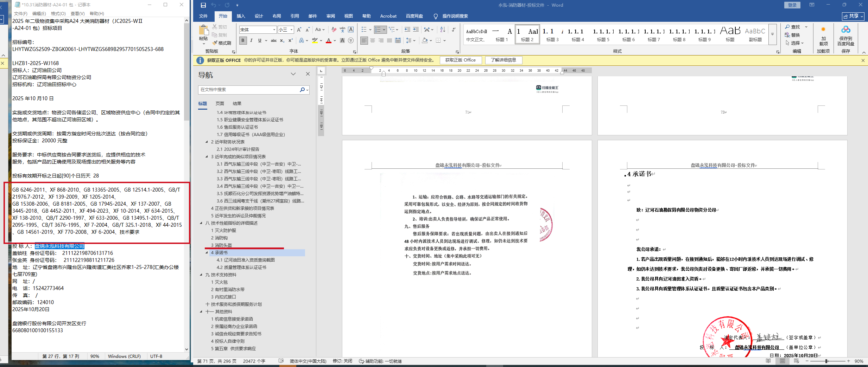Click the clear formatting eraser icon
The width and height of the screenshot is (868, 367).
334,30
